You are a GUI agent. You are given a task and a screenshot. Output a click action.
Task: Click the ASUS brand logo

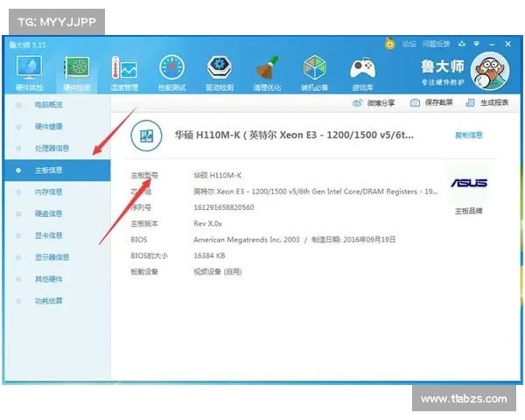tap(468, 183)
